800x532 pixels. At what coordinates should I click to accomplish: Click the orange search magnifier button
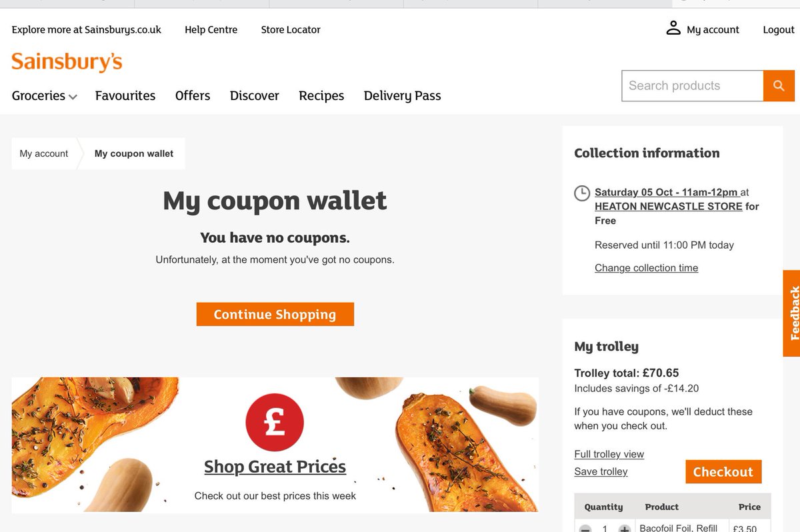(x=779, y=86)
